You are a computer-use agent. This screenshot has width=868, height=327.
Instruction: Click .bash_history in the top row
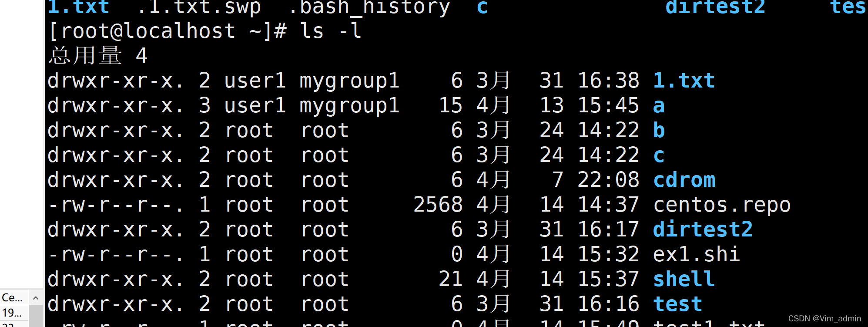click(369, 7)
